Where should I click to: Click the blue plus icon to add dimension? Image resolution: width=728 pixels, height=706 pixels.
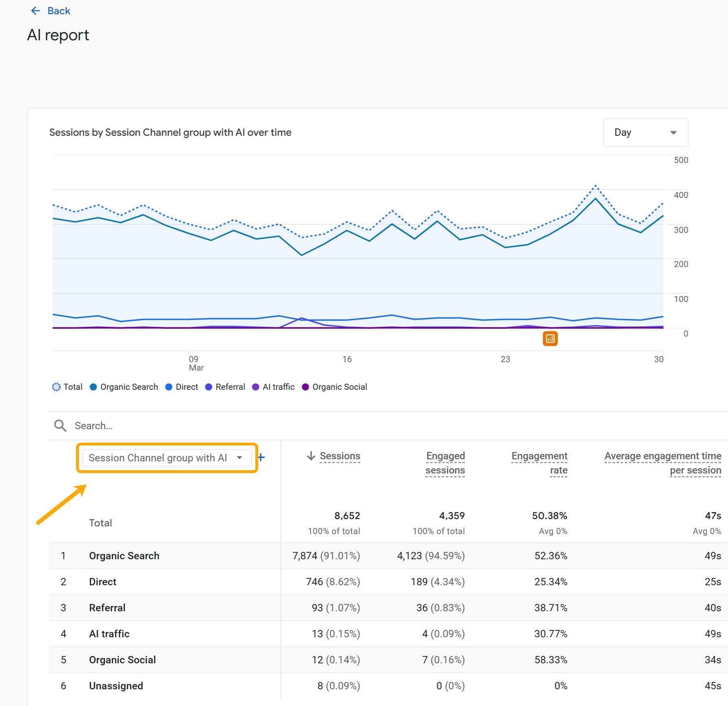point(261,457)
